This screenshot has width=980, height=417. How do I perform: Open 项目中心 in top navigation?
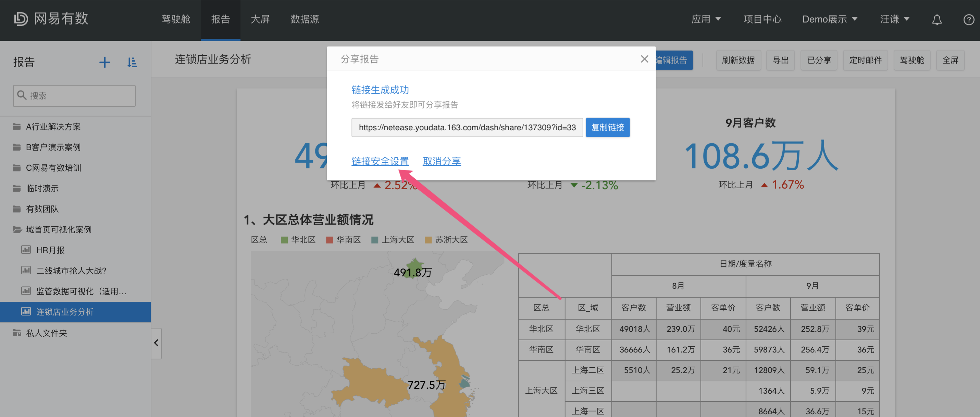[x=762, y=19]
